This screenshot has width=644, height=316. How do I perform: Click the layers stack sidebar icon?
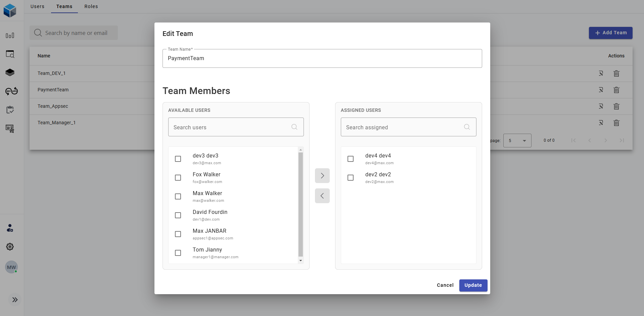10,73
